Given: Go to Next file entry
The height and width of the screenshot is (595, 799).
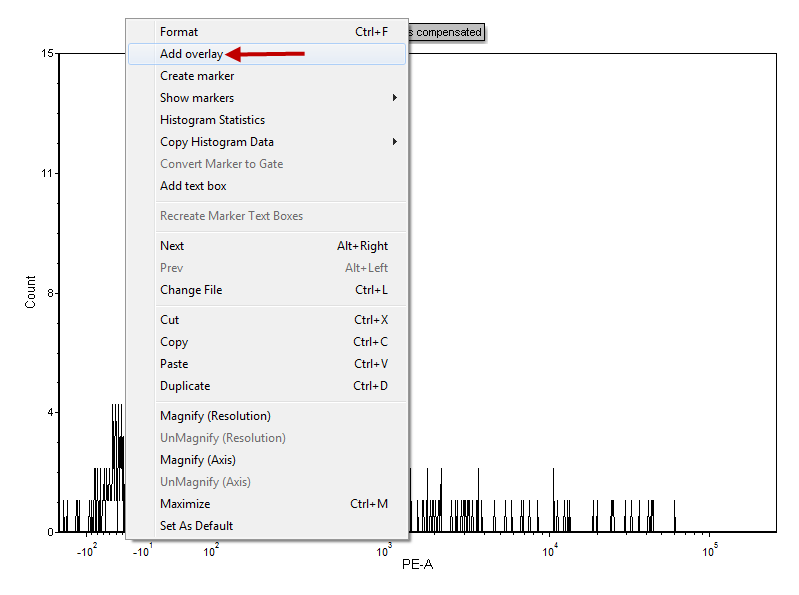Looking at the screenshot, I should pos(172,246).
